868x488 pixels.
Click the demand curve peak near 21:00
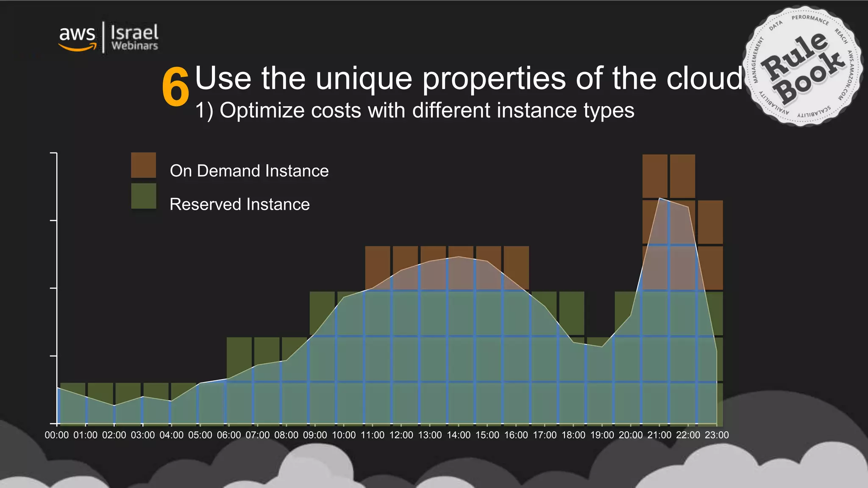(660, 198)
